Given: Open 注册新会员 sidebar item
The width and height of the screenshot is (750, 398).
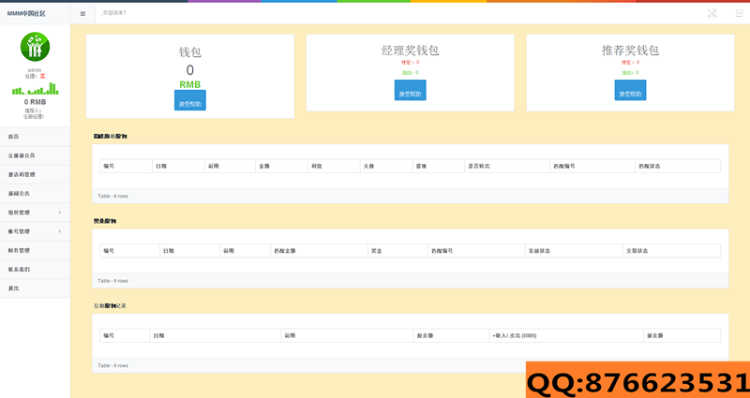Looking at the screenshot, I should point(35,156).
